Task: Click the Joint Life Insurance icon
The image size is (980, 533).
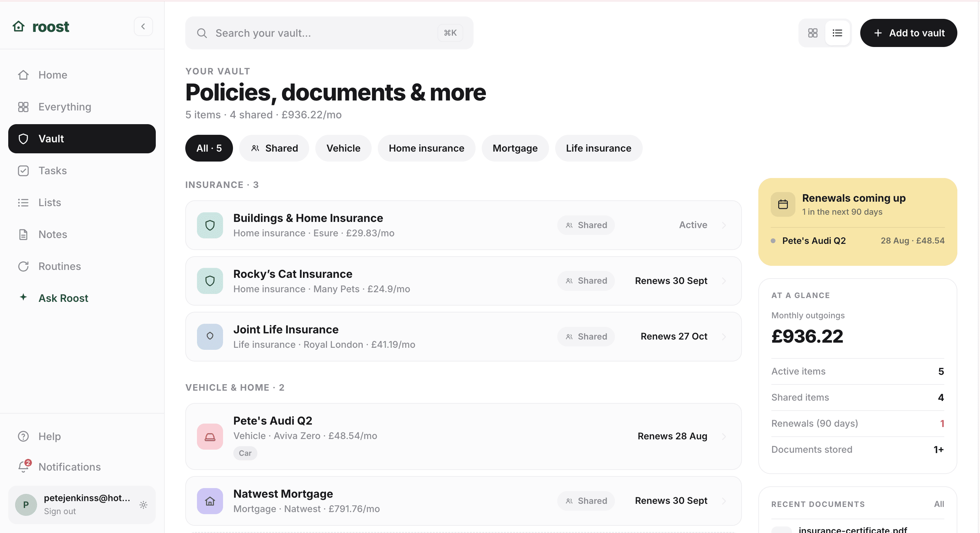Action: pos(210,337)
